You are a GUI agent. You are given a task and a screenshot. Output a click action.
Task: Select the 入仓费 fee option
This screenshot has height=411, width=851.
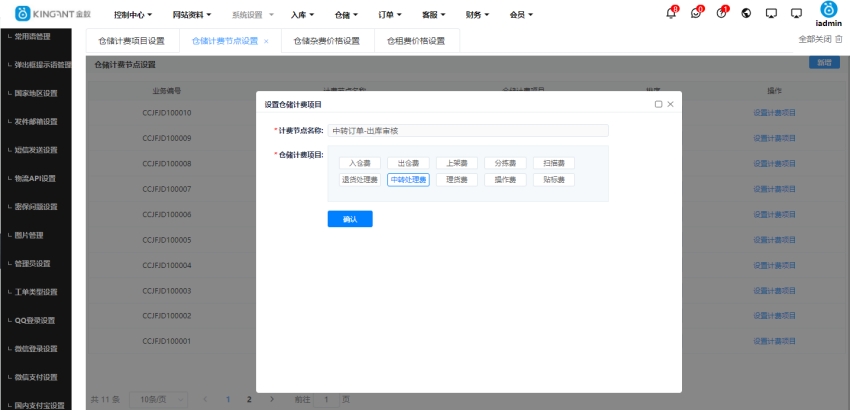click(x=360, y=163)
